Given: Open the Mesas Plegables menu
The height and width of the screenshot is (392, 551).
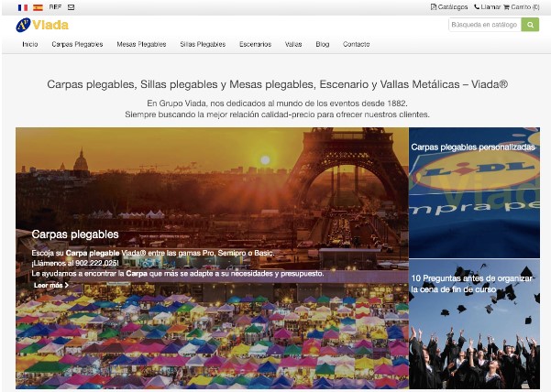Looking at the screenshot, I should pos(141,44).
